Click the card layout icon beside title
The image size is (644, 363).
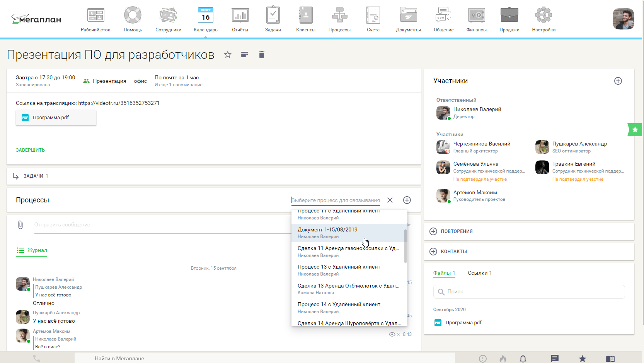[x=245, y=55]
